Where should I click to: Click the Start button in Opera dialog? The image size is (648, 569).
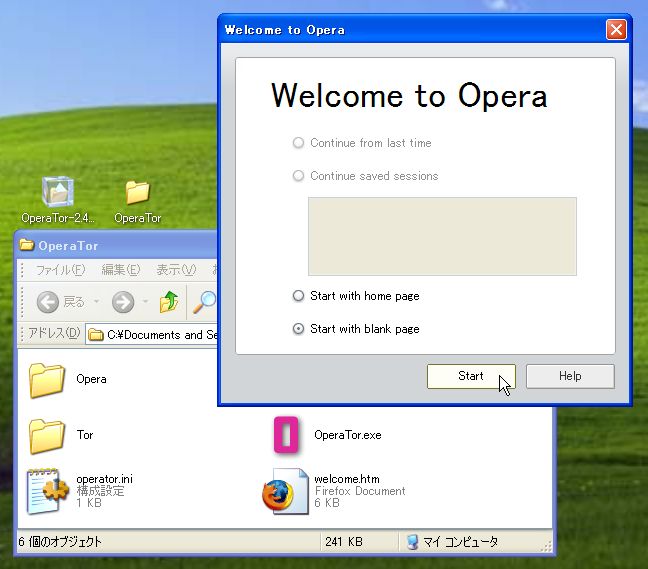coord(471,376)
